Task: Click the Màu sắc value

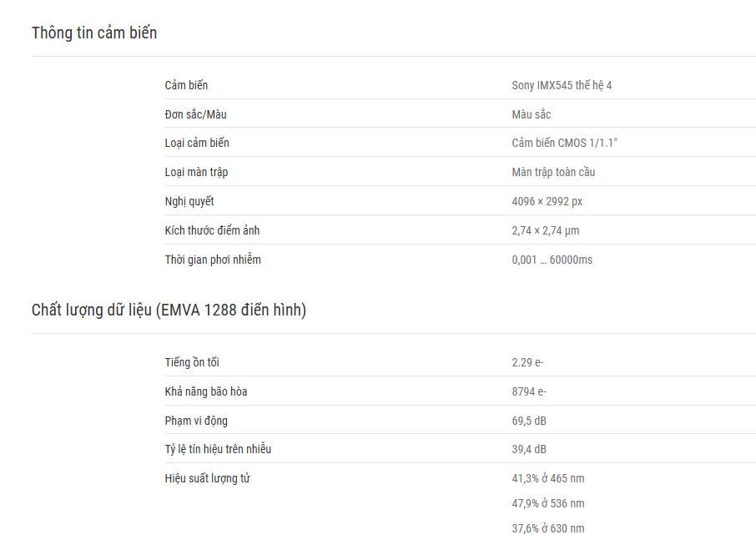Action: (x=532, y=114)
